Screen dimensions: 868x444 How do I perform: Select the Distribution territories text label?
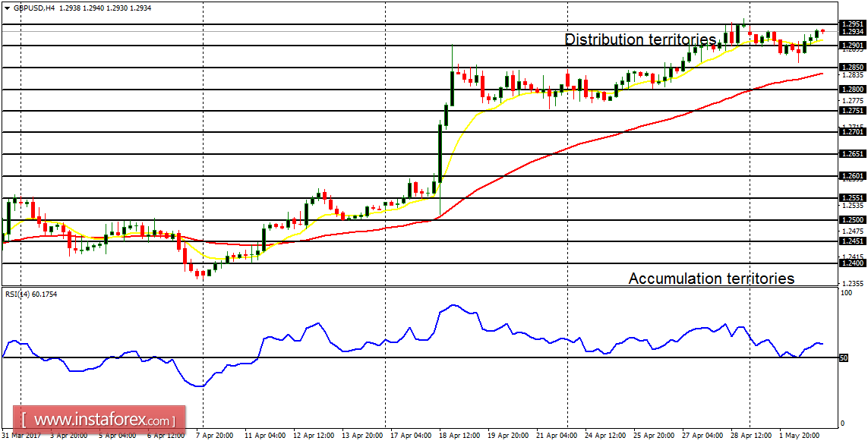[x=640, y=39]
